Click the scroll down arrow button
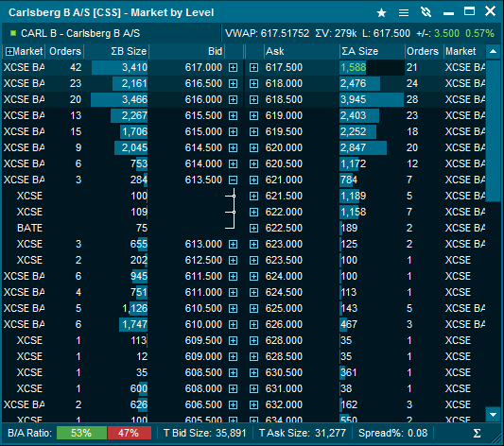504x446 pixels. click(493, 415)
